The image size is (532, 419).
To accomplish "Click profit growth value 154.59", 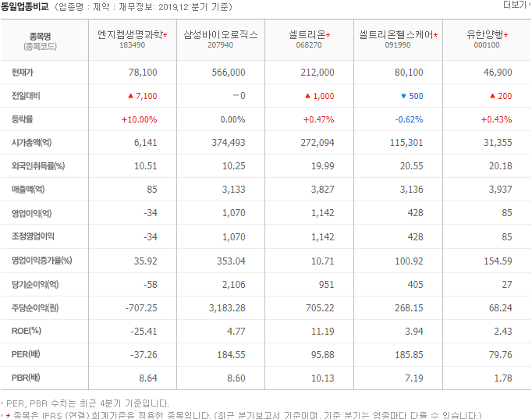I will click(498, 261).
